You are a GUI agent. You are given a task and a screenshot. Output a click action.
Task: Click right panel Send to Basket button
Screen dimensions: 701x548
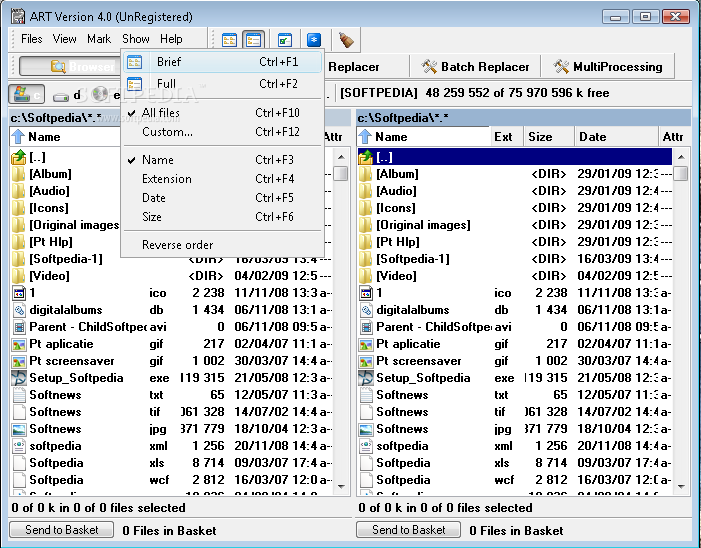[408, 530]
